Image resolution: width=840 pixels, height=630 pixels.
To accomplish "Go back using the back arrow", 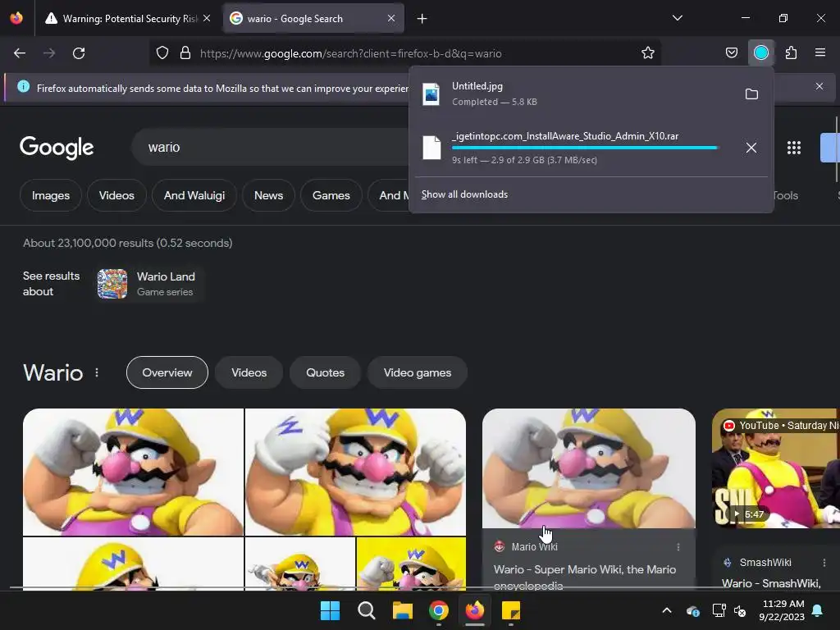I will pos(20,53).
